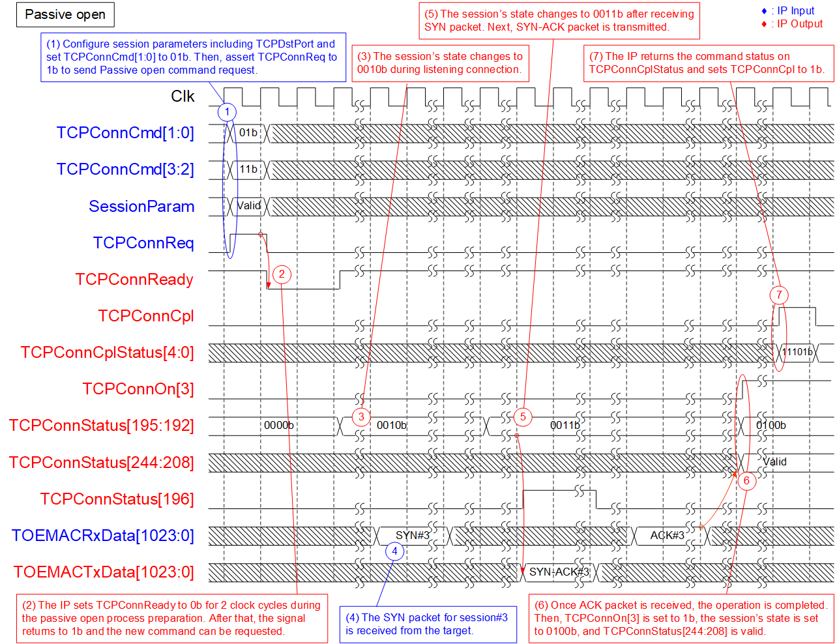Select the TCPConnCmd[3:2] signal label

(125, 169)
